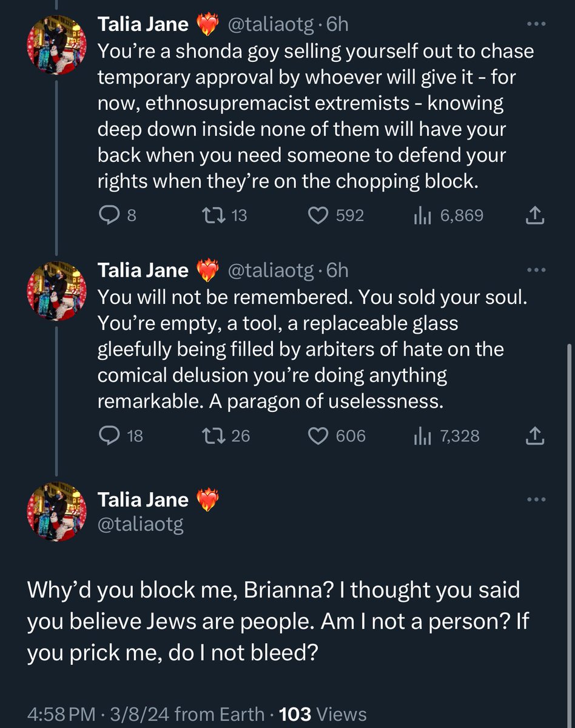Visit the @taliaotg handle under the main tweet name
The height and width of the screenshot is (728, 575).
point(141,524)
